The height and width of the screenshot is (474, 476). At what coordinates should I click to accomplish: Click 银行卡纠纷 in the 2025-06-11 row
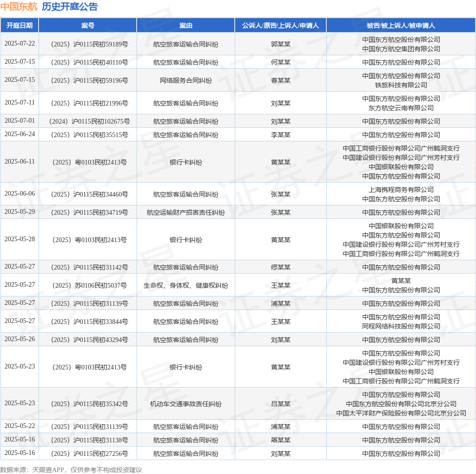186,163
